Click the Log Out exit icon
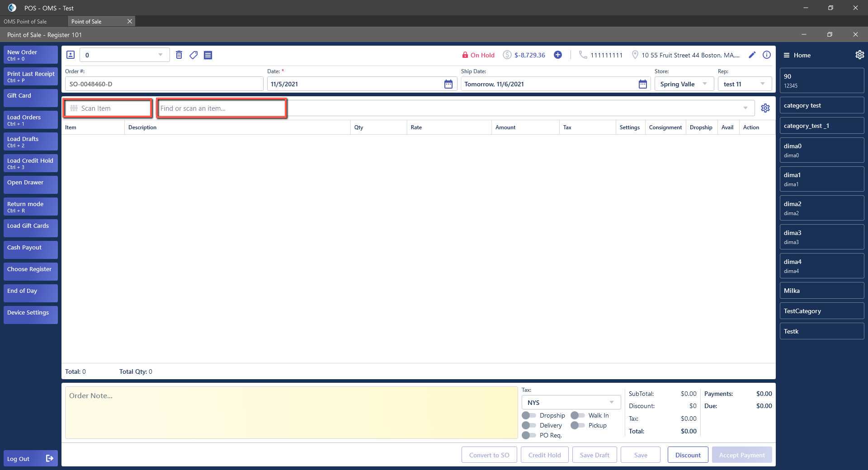 click(x=50, y=458)
